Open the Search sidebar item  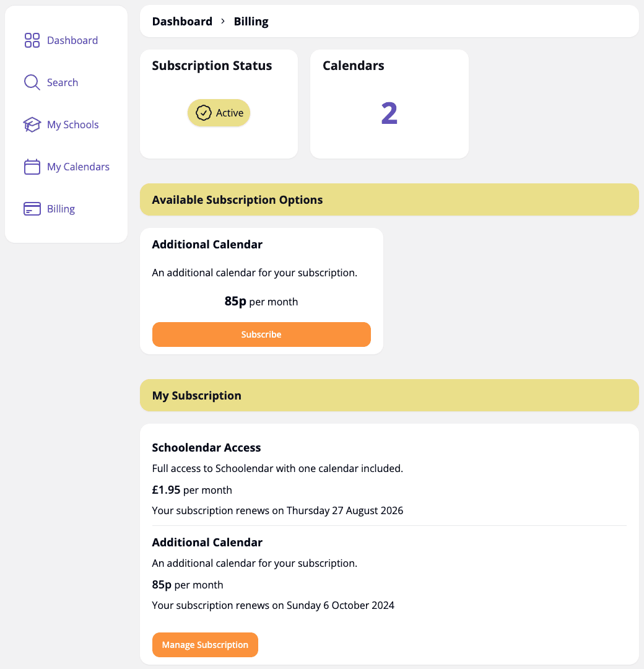(x=63, y=83)
